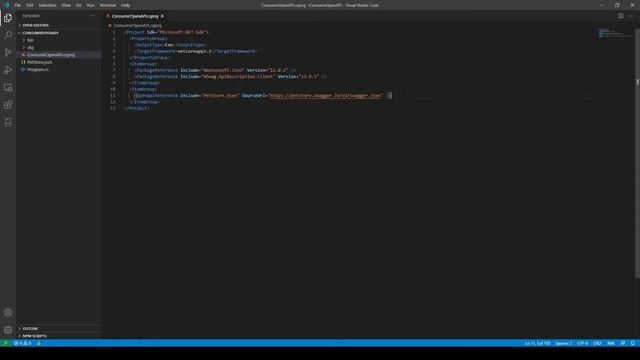Click the bottom-most activity bar view icon
Screen dimensions: 640x360
(x=8, y=122)
